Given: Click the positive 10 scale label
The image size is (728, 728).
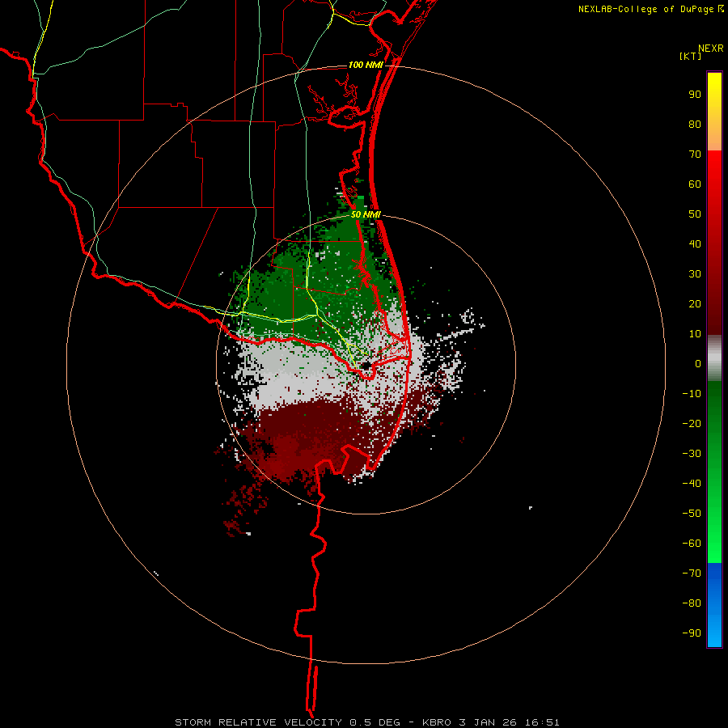Looking at the screenshot, I should click(695, 334).
